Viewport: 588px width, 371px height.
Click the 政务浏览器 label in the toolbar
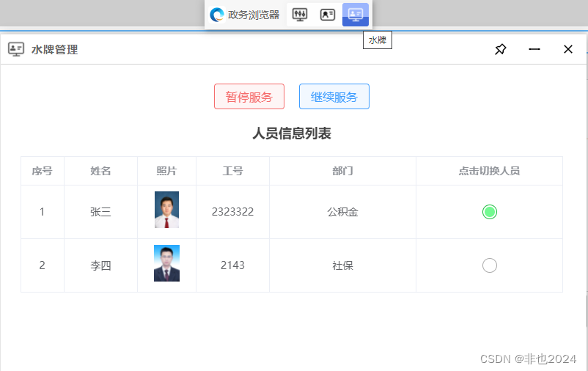[x=254, y=15]
